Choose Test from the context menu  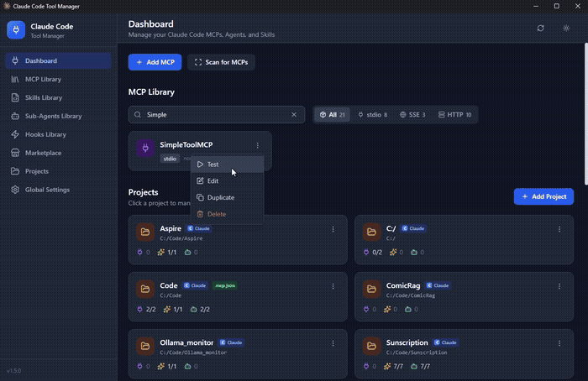[228, 164]
